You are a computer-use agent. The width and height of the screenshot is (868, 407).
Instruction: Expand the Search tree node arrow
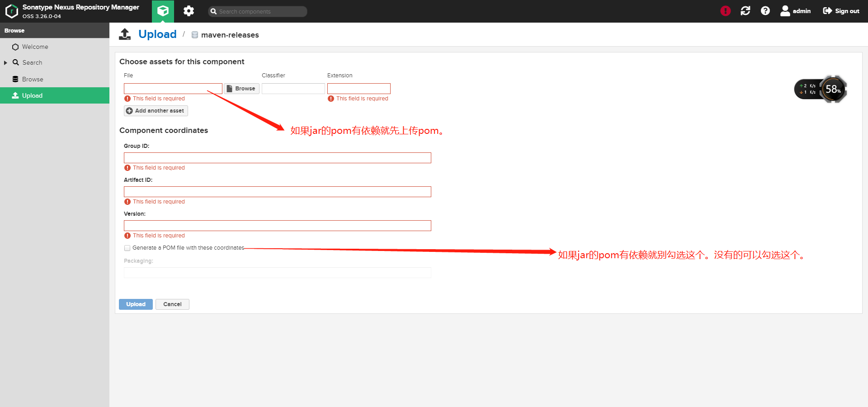click(5, 63)
